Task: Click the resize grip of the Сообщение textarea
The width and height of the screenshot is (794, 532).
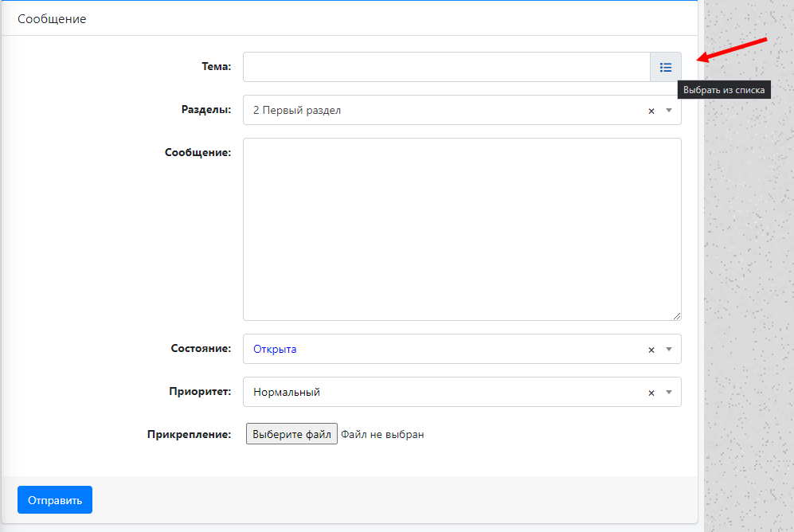Action: click(x=677, y=316)
